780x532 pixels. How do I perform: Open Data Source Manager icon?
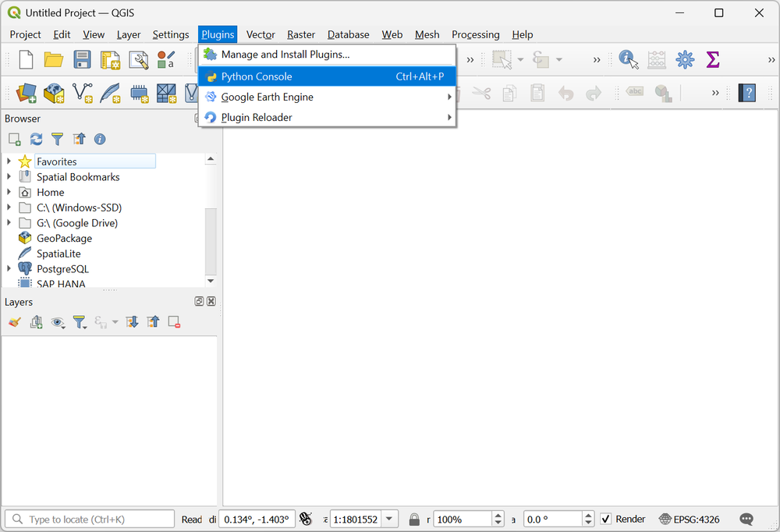tap(26, 93)
